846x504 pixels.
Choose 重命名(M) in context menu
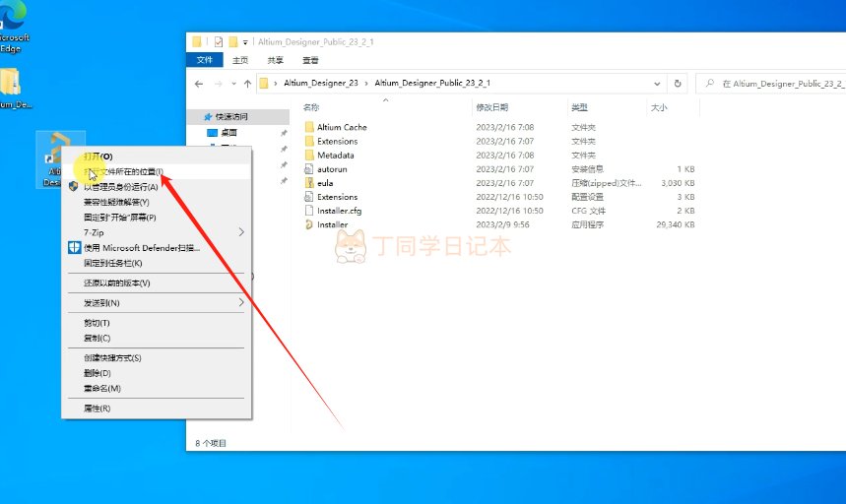tap(157, 388)
